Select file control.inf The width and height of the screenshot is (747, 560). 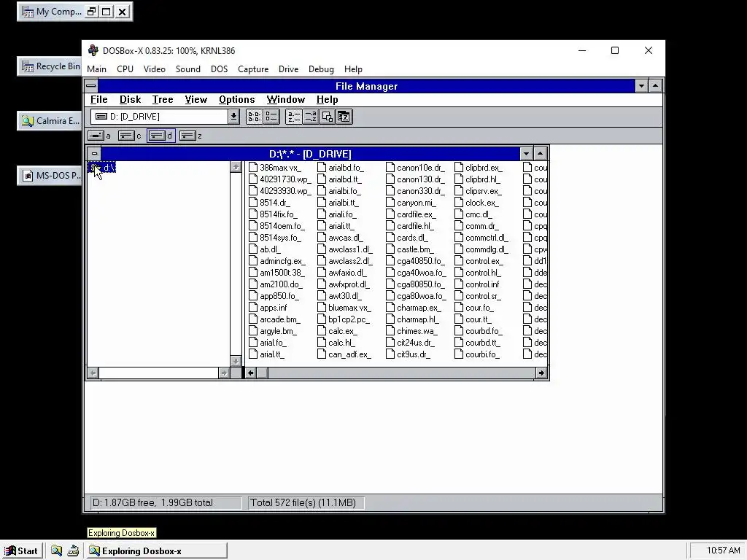tap(477, 284)
